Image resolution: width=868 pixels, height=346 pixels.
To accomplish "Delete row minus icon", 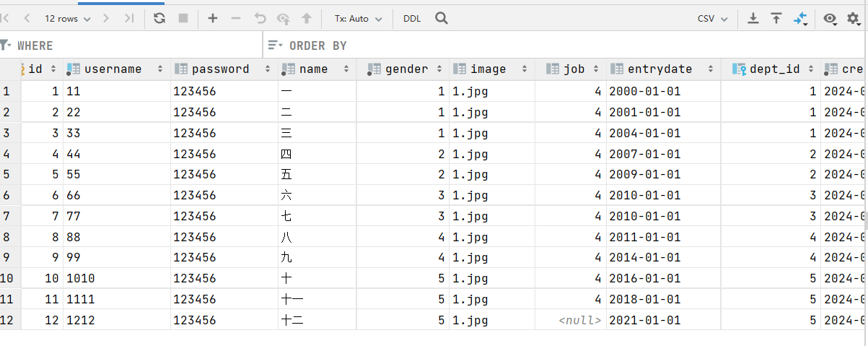I will click(236, 19).
